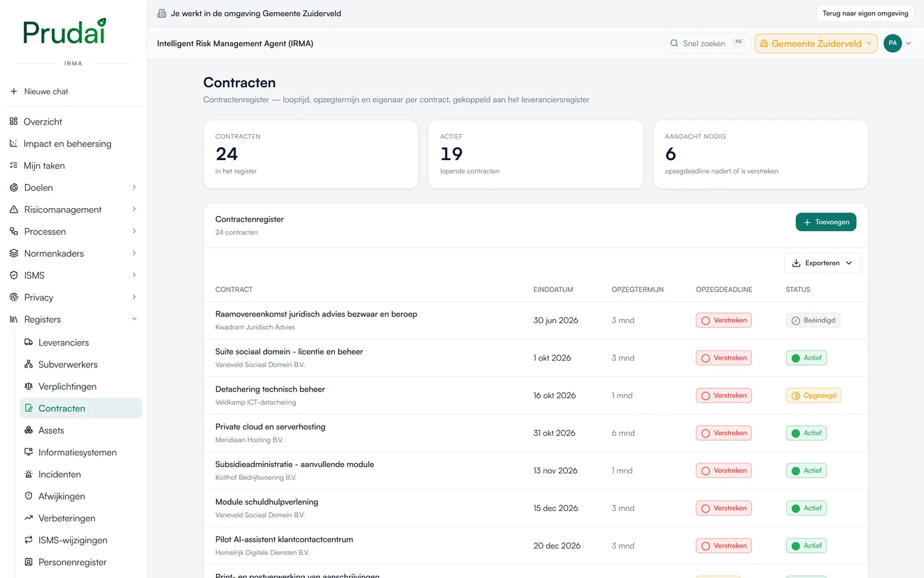This screenshot has width=924, height=578.
Task: Click the ISMS shield icon
Action: tap(13, 275)
